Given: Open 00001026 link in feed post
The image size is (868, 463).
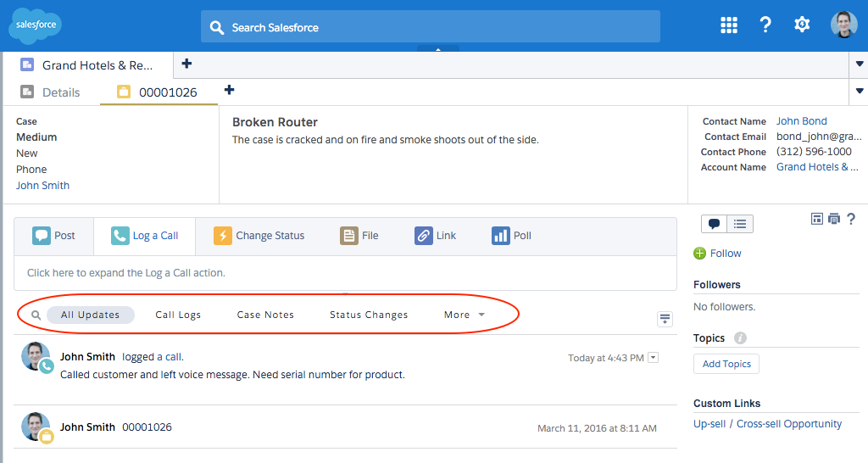Looking at the screenshot, I should pos(147,427).
